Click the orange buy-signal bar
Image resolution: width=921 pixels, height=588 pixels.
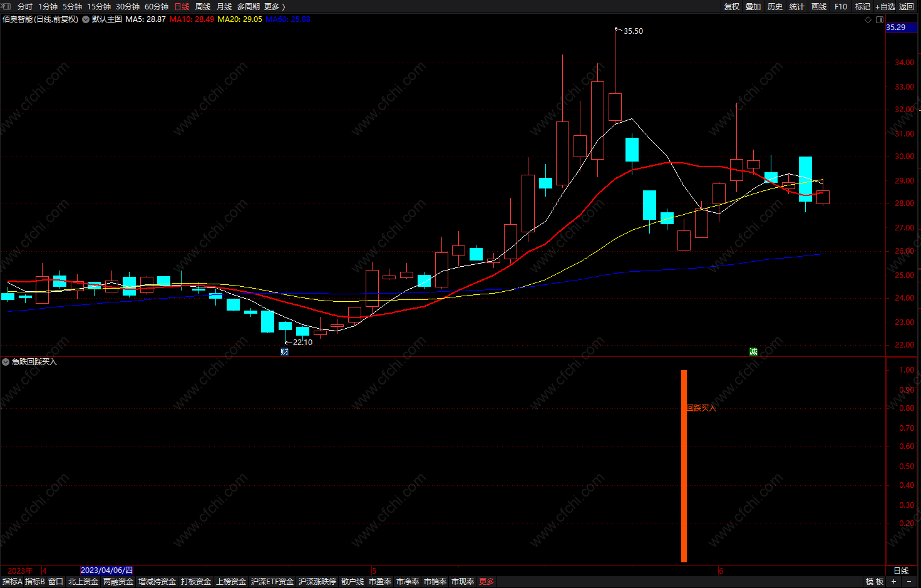(684, 466)
